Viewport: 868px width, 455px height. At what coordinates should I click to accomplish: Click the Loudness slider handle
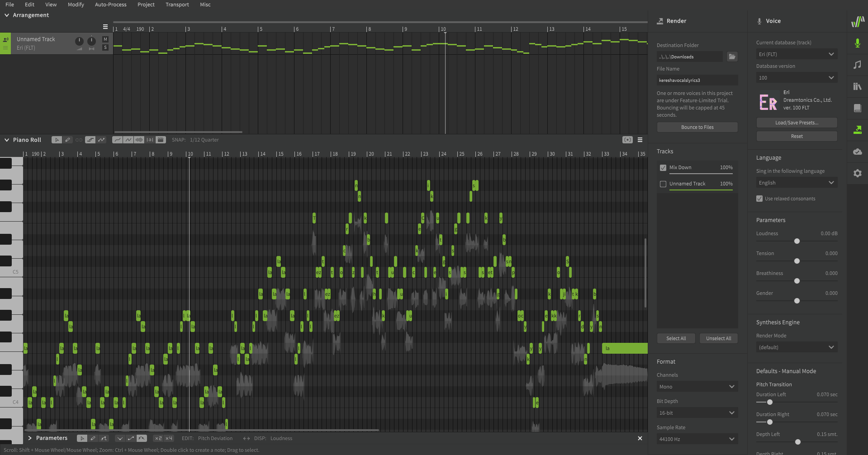point(797,241)
